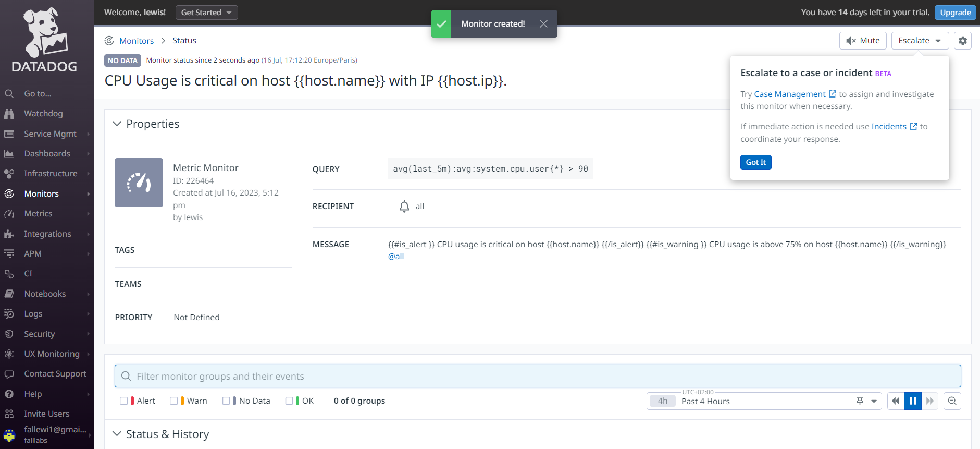Open the Incidents link
This screenshot has width=980, height=449.
point(894,127)
